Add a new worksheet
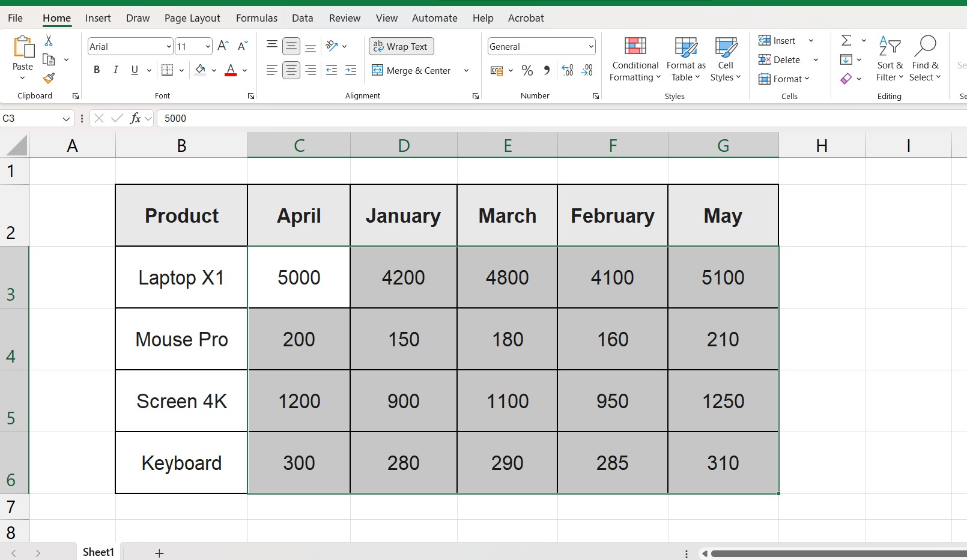This screenshot has height=560, width=967. (x=159, y=552)
